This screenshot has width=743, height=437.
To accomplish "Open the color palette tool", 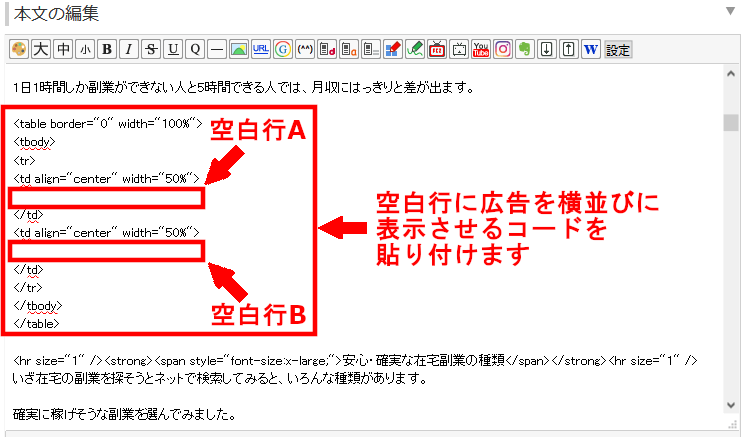I will 19,49.
